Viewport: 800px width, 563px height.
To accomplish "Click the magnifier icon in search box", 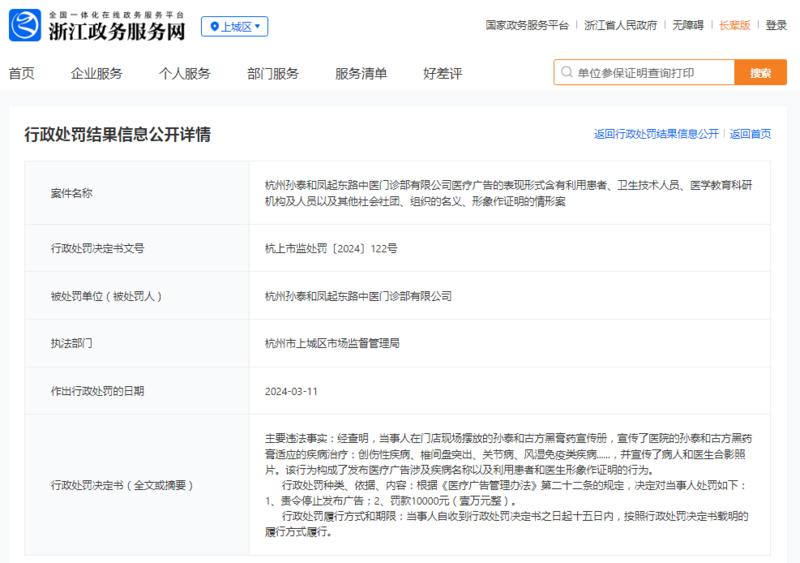I will point(566,72).
